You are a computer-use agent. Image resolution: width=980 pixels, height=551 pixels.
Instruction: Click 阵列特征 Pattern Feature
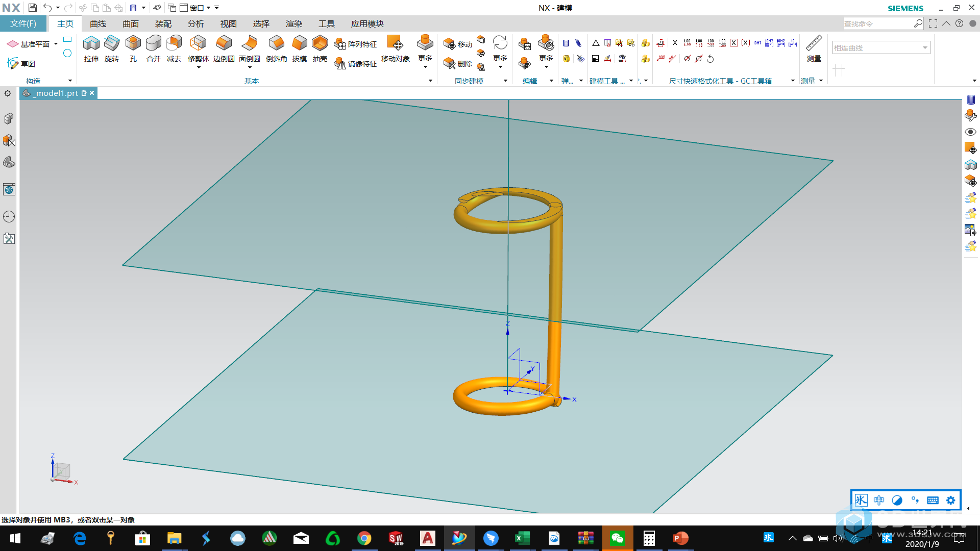[x=355, y=44]
